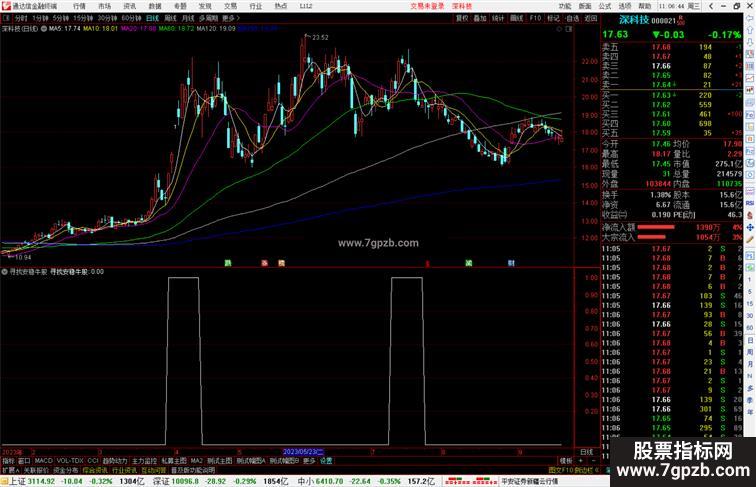Click the 复权 button

pyautogui.click(x=462, y=18)
